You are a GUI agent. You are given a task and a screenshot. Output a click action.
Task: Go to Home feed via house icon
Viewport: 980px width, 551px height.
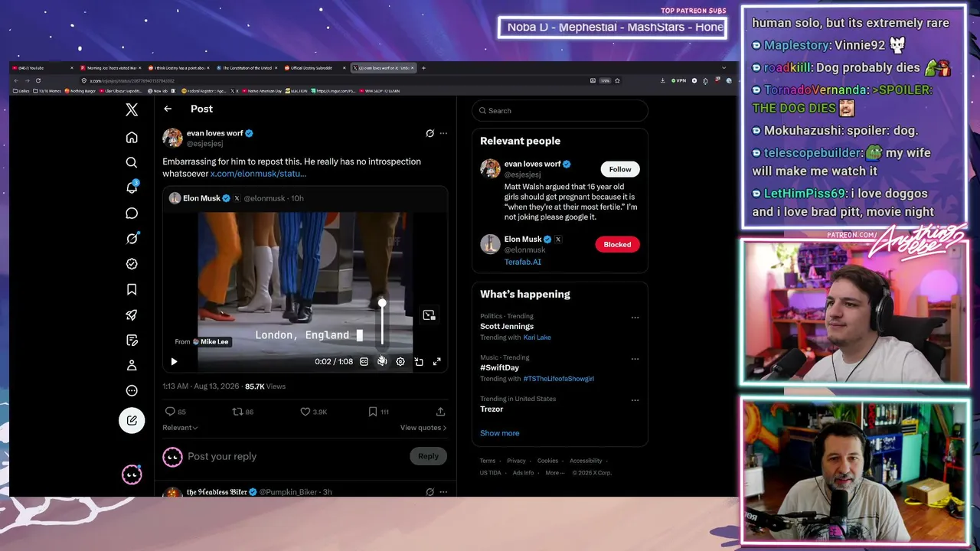[132, 138]
